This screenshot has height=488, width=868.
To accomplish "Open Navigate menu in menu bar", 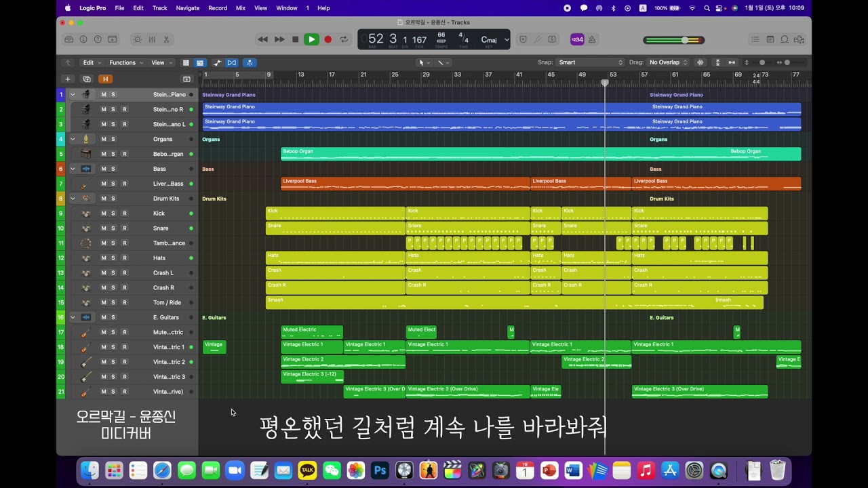I will [188, 8].
